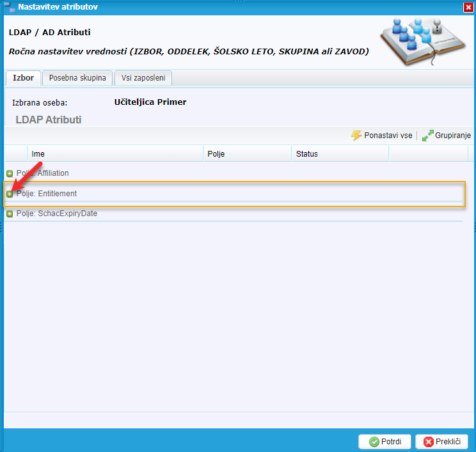
Task: Select the Polje: SchacExpiryDate row label
Action: click(57, 214)
